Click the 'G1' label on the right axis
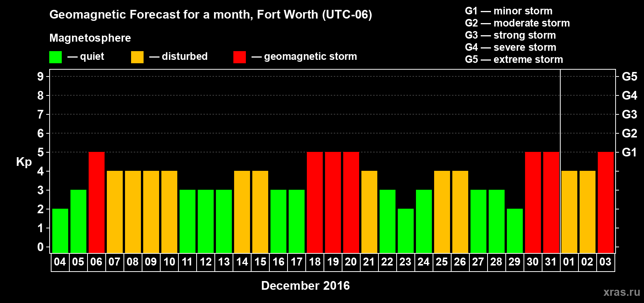Screen dimensions: 644x303 click(630, 152)
